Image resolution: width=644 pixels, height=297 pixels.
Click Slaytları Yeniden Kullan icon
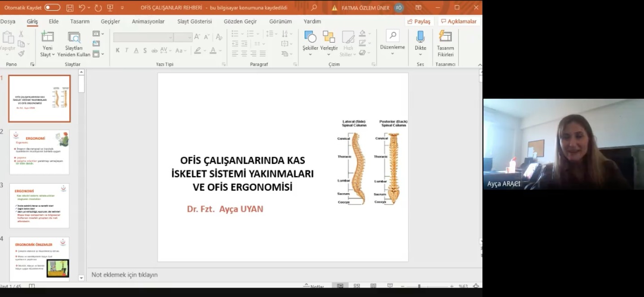coord(74,38)
